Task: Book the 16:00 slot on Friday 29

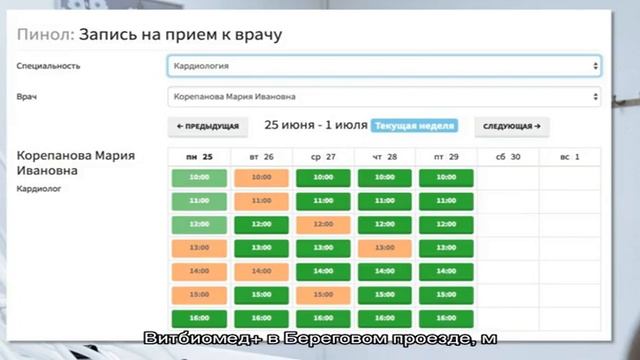Action: pyautogui.click(x=446, y=319)
